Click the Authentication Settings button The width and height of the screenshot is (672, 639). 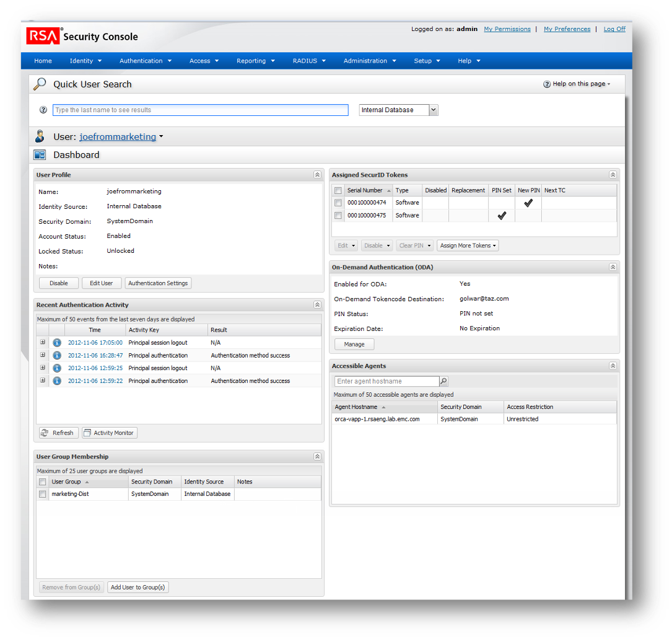[158, 283]
